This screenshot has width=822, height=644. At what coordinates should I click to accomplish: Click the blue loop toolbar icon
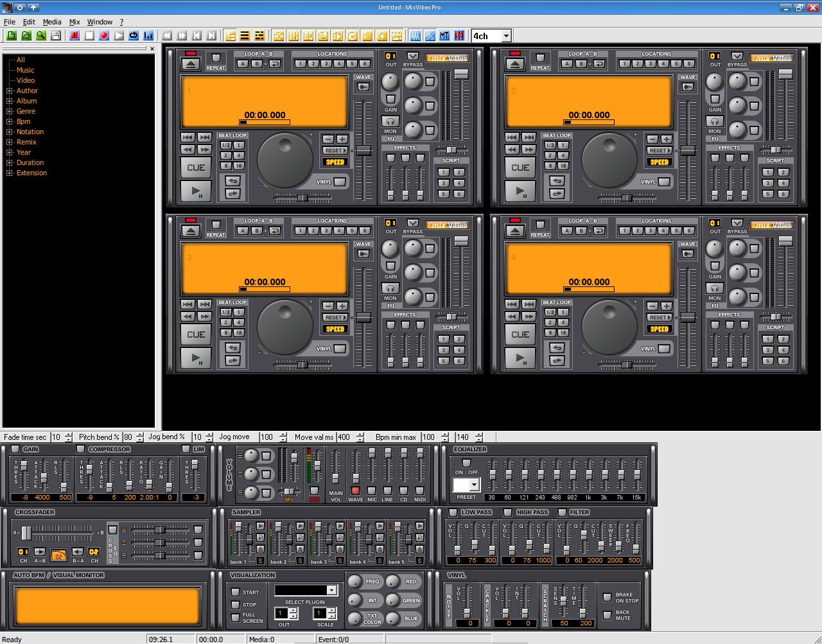click(x=134, y=36)
